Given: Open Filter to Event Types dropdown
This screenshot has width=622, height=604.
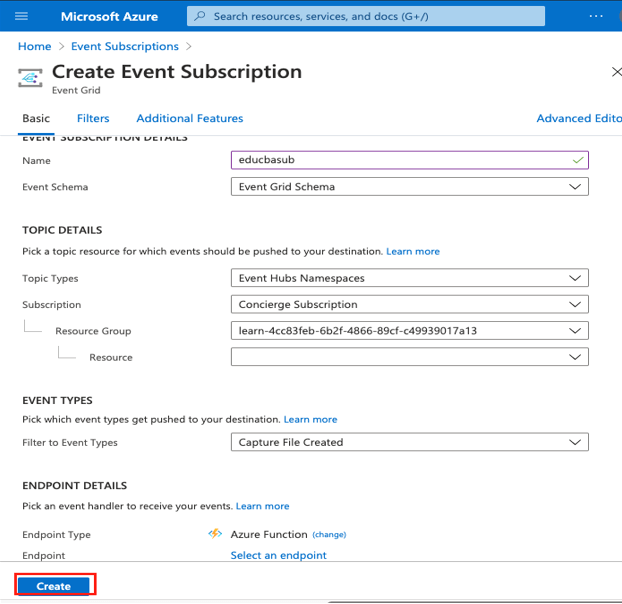Looking at the screenshot, I should tap(409, 442).
